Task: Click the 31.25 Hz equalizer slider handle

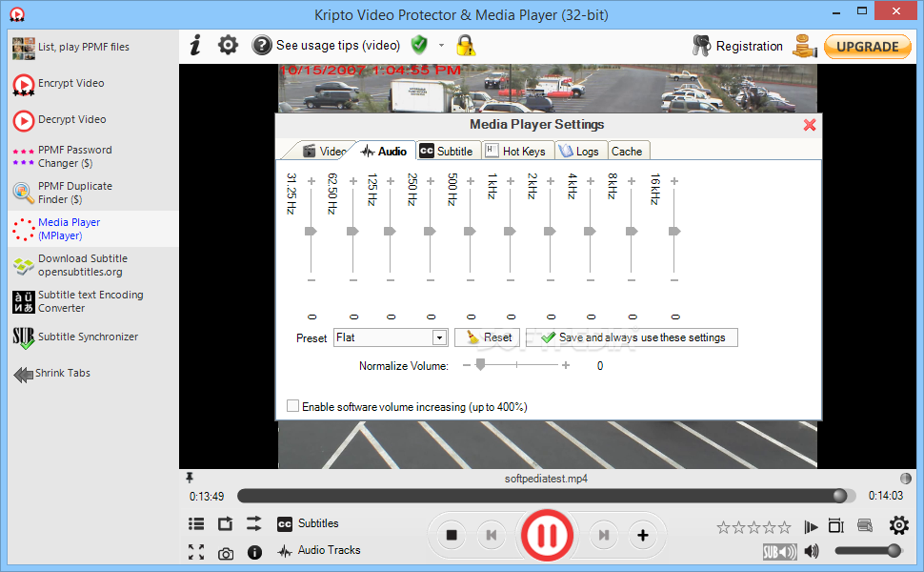Action: tap(311, 231)
